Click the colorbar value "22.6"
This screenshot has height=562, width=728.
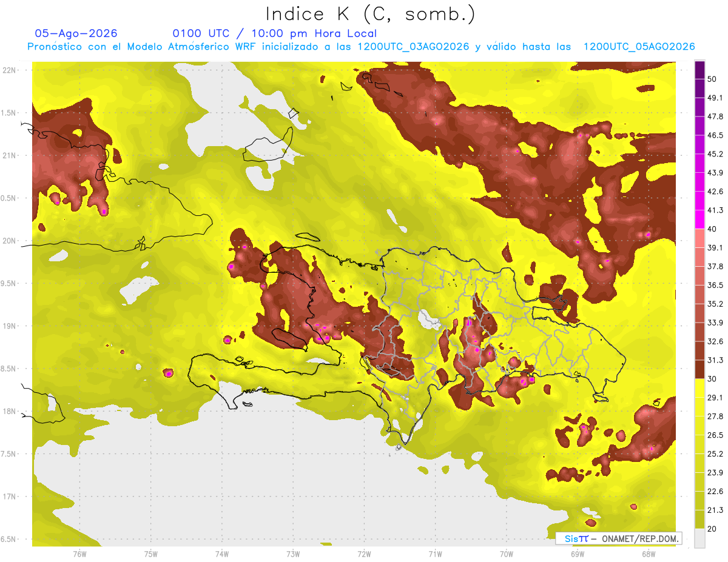[715, 491]
